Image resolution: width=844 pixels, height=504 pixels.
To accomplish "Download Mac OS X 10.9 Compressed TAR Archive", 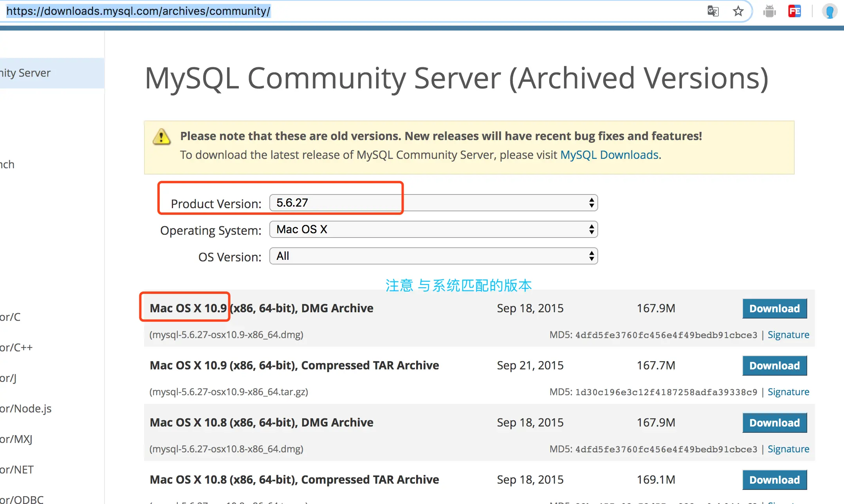I will coord(774,365).
